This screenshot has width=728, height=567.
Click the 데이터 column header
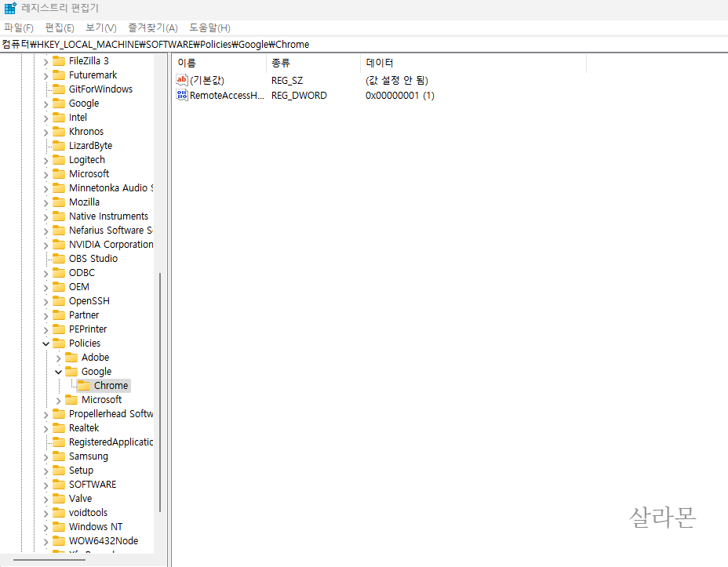point(474,63)
